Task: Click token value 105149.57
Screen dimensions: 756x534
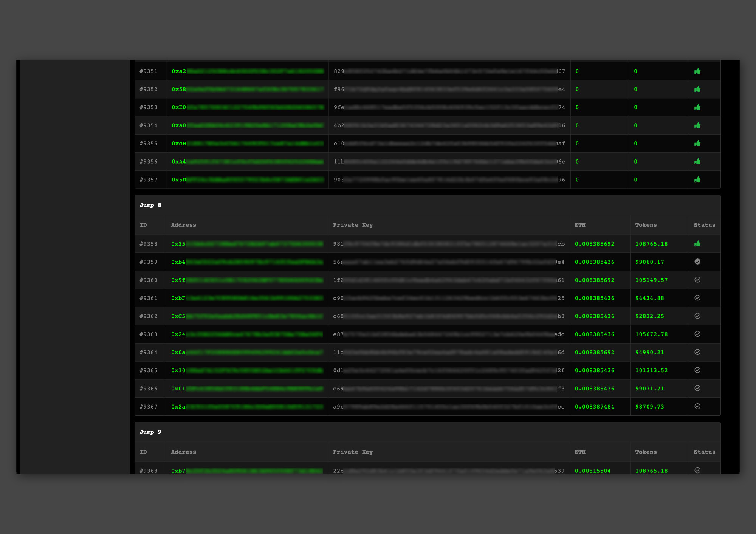Action: click(x=651, y=280)
